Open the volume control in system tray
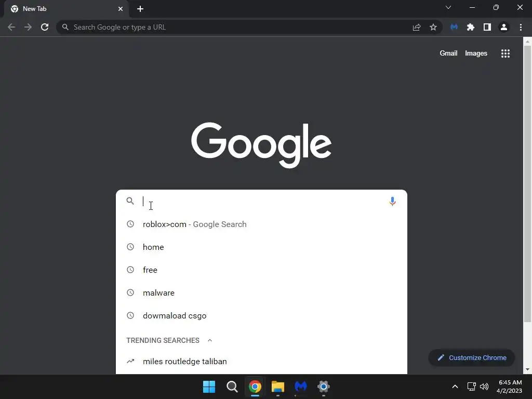Screen dimensions: 532x399 484,387
